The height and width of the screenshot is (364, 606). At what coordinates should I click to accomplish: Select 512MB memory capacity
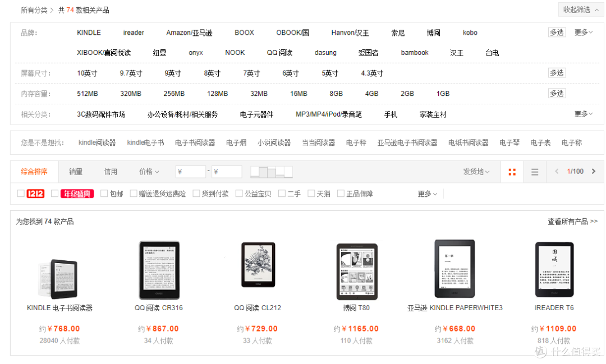point(88,94)
